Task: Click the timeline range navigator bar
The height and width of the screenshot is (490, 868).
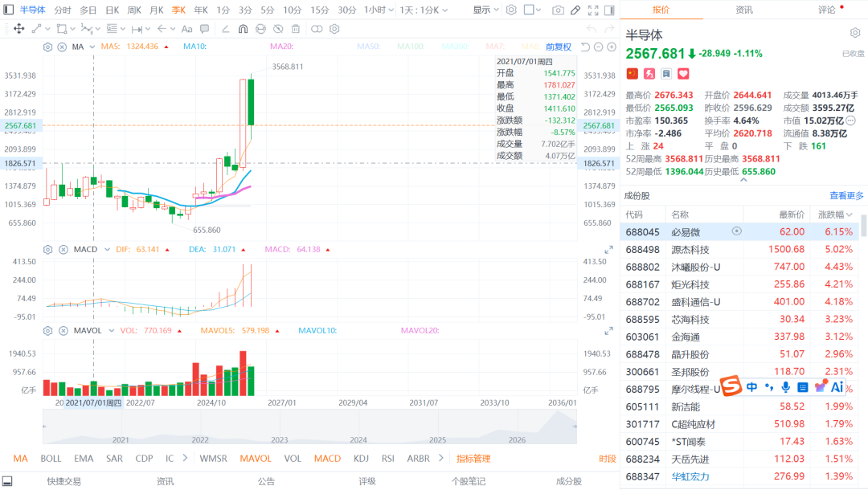Action: point(309,427)
